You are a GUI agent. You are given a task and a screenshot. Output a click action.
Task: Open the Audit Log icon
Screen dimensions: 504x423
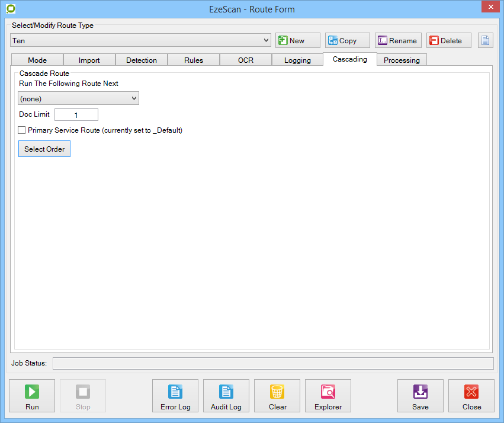(226, 392)
